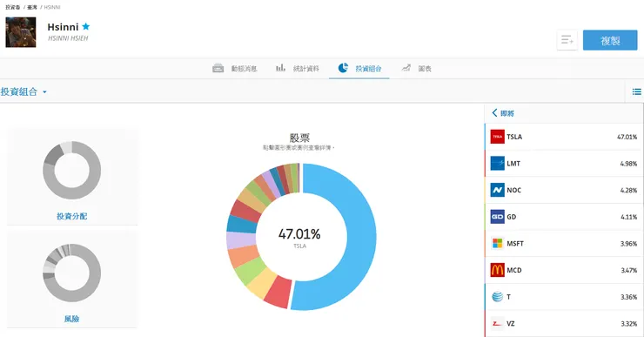Click the add-to-watchlist icon beside 複製
Screen dimensions: 644x337
[x=567, y=40]
